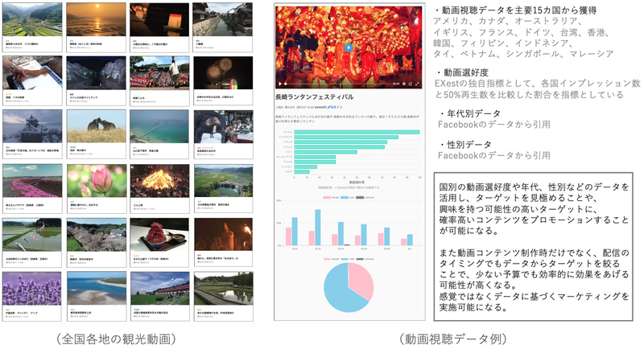Open the koinobori over rice paddy thumbnail
Screen dimensions: 644x349
coord(32,235)
